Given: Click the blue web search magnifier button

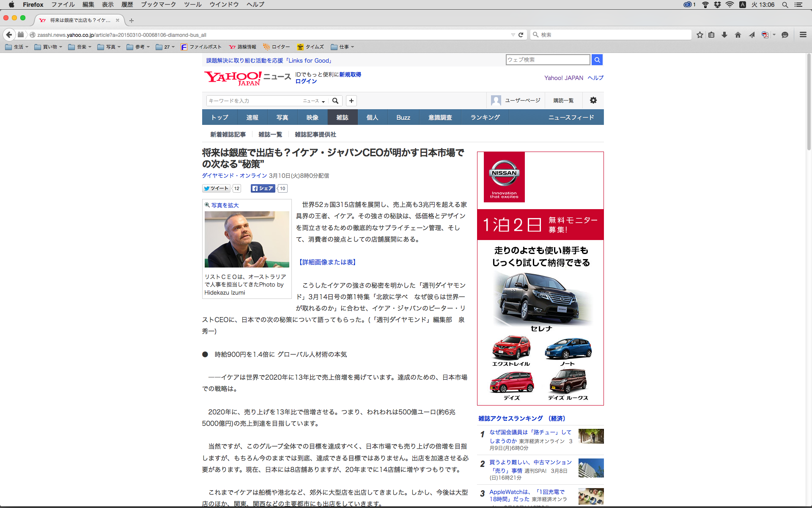Looking at the screenshot, I should point(597,60).
